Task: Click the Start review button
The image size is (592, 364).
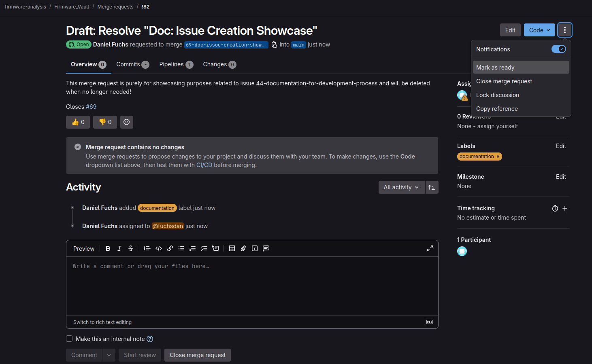Action: click(x=140, y=355)
